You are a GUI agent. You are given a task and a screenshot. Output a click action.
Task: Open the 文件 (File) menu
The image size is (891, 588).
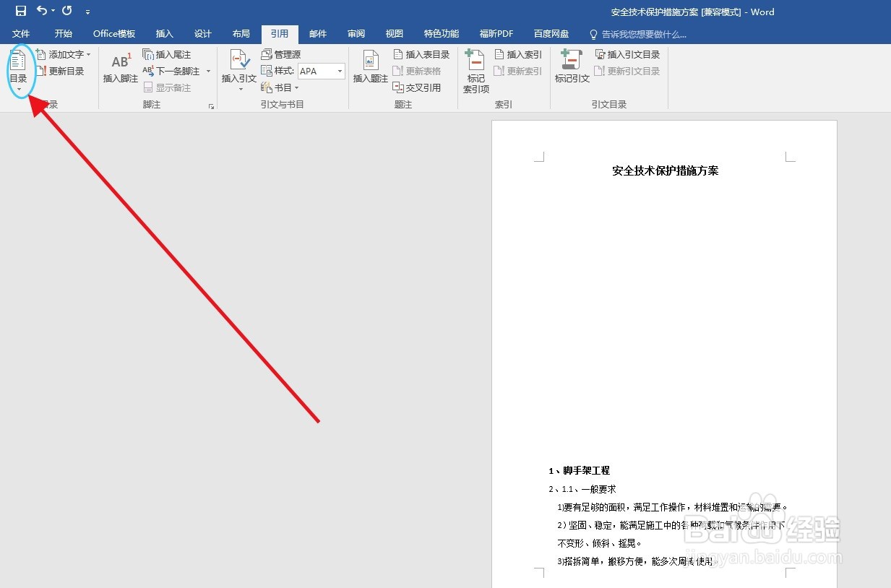(x=21, y=33)
